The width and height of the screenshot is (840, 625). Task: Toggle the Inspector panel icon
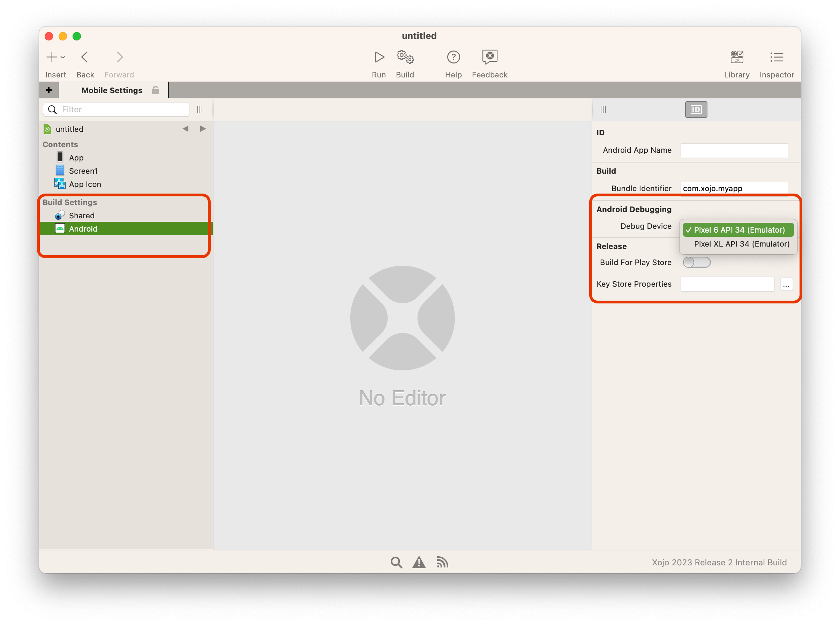click(777, 57)
